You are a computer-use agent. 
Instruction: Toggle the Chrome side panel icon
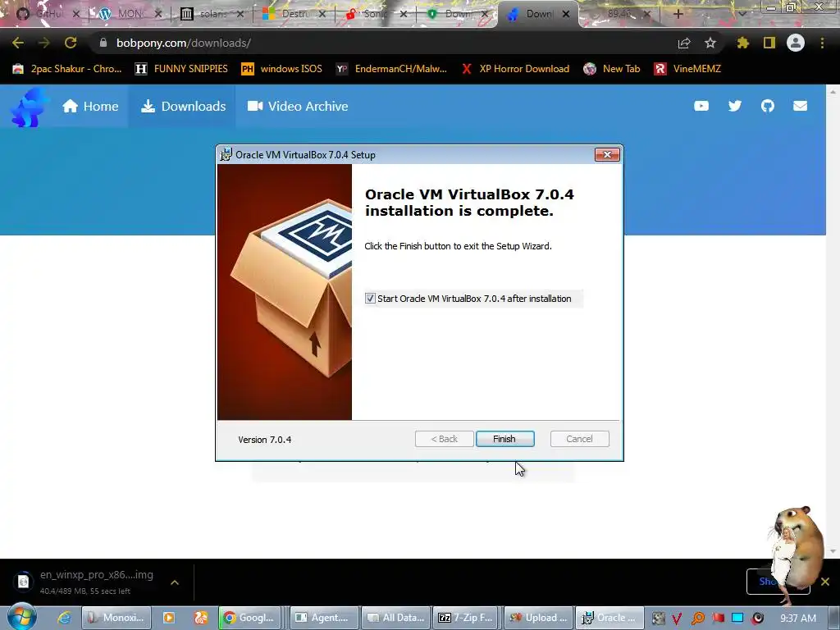(x=769, y=43)
